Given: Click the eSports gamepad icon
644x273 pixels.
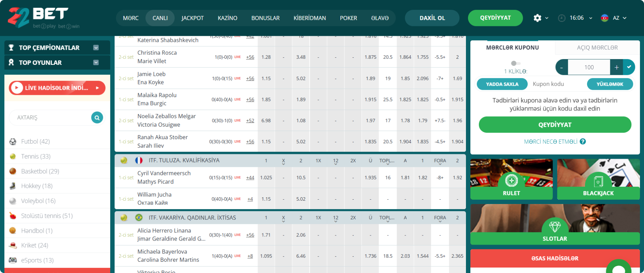Looking at the screenshot, I should (x=13, y=260).
